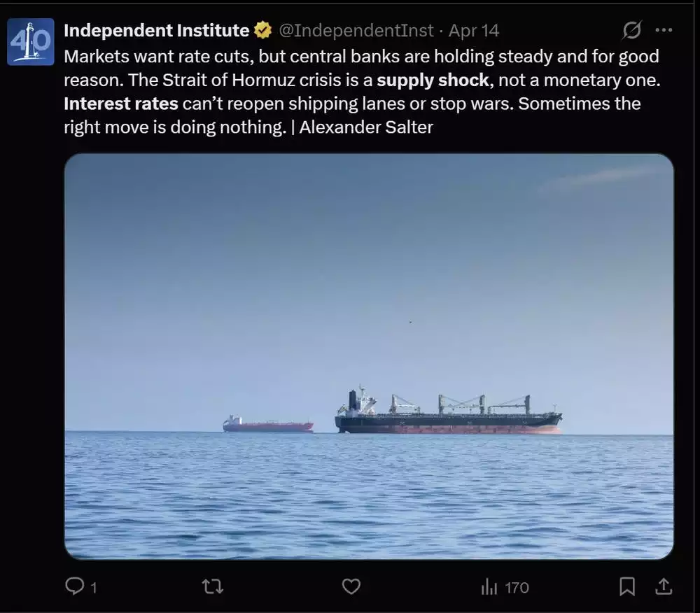Open profile via @IndependentInst handle

[x=358, y=30]
